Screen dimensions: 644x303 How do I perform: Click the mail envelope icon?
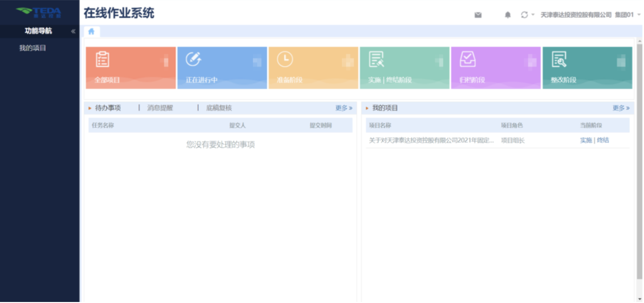pyautogui.click(x=478, y=15)
